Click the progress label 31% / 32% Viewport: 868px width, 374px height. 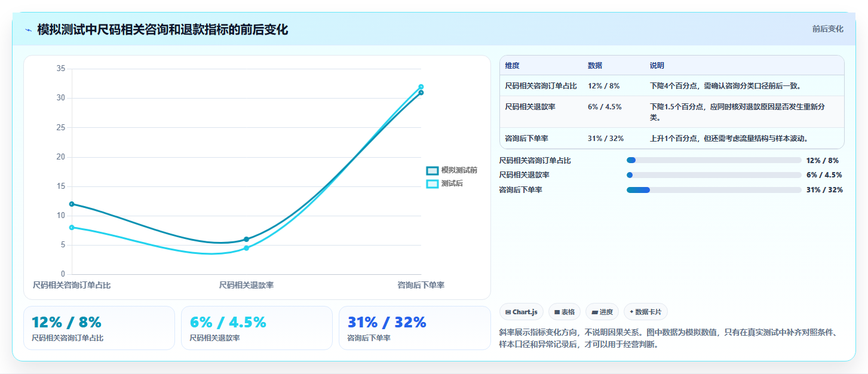[x=824, y=190]
